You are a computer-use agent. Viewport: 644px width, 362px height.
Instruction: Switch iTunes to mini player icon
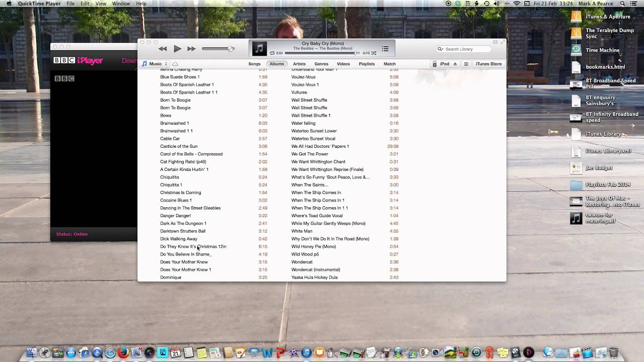(x=495, y=42)
